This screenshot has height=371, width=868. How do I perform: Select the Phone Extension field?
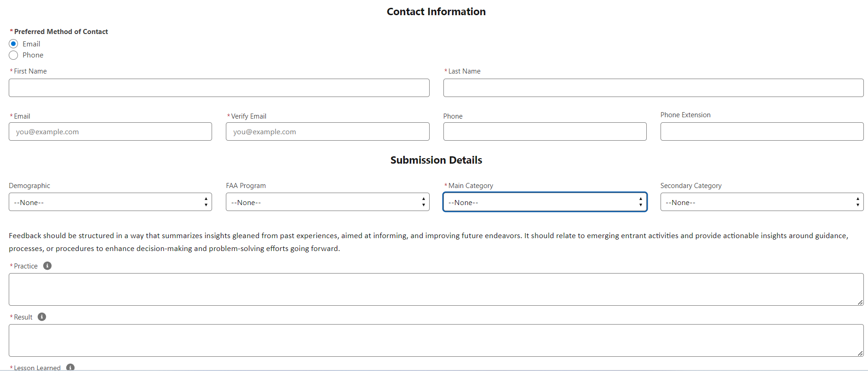762,132
